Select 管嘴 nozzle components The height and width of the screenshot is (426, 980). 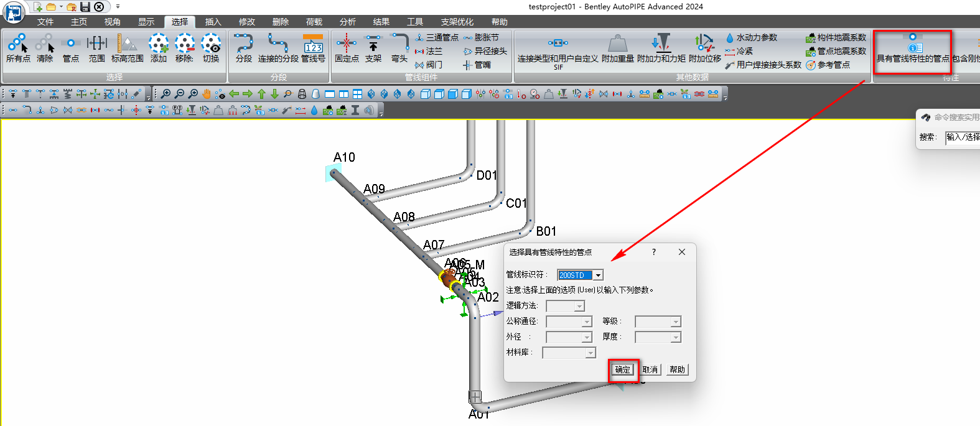(x=477, y=65)
